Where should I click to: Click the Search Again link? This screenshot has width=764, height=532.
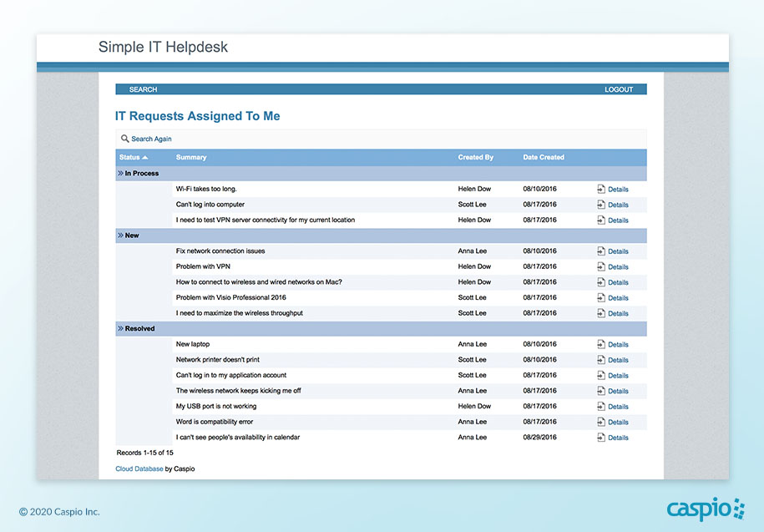151,139
